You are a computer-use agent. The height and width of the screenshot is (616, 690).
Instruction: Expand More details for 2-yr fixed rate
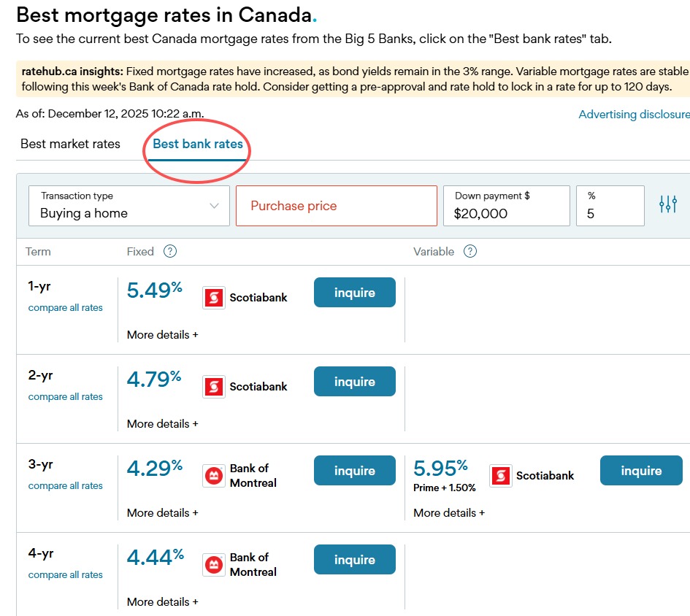[162, 424]
